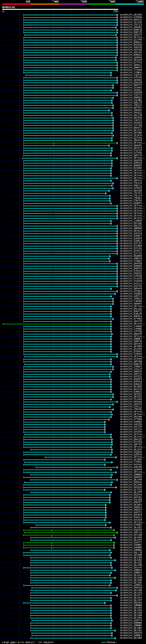This screenshot has height=644, width=146.
Task: Select hit UniRef100_A8JHX9
Action: pyautogui.click(x=131, y=15)
